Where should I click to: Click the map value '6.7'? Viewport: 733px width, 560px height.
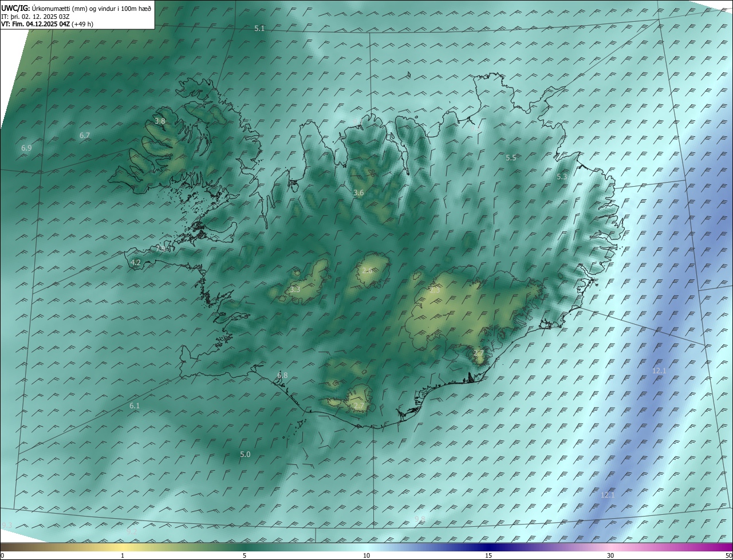[x=85, y=135]
